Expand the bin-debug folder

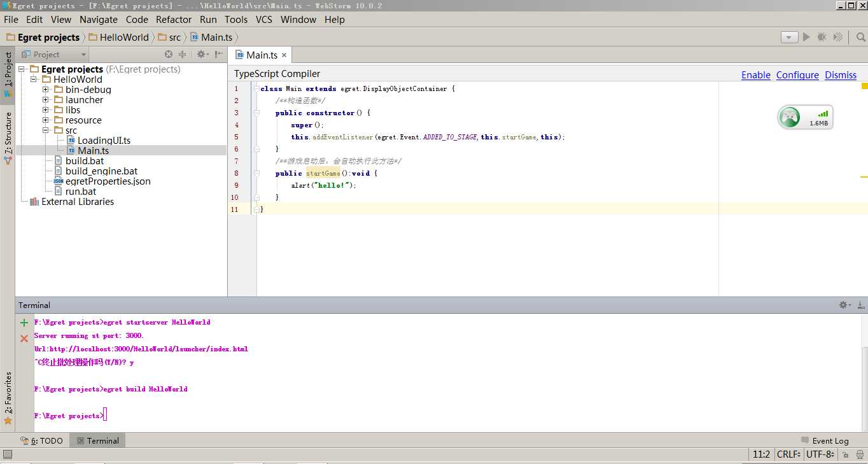(x=46, y=90)
